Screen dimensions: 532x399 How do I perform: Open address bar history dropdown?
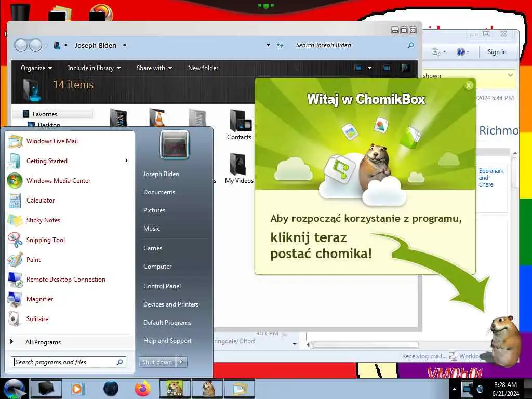point(268,45)
